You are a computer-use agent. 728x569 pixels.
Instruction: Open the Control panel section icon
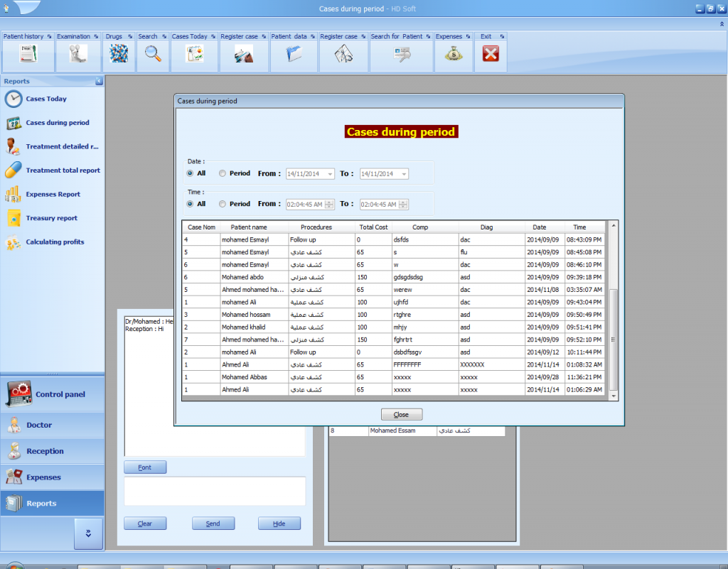pos(18,394)
